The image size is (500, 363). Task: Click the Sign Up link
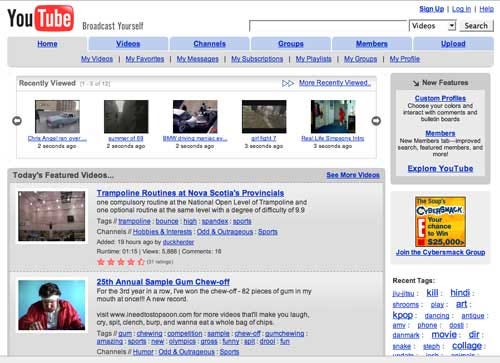pos(432,9)
